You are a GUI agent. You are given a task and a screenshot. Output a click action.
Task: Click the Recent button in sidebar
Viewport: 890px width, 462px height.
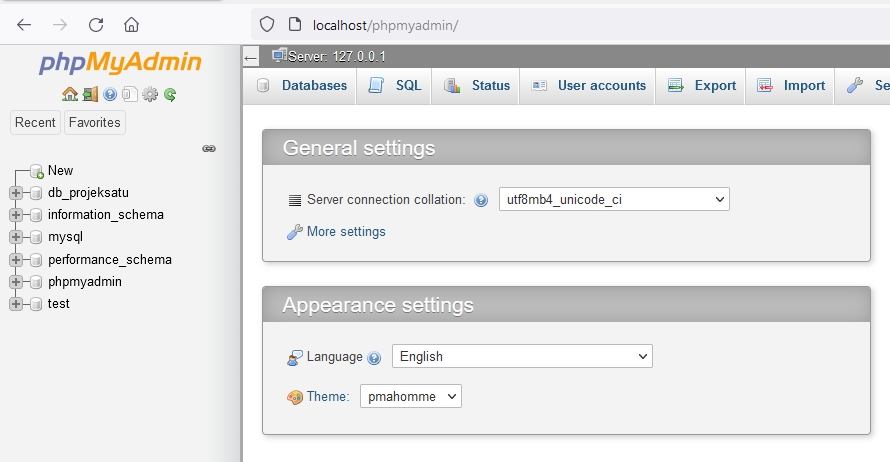(35, 123)
